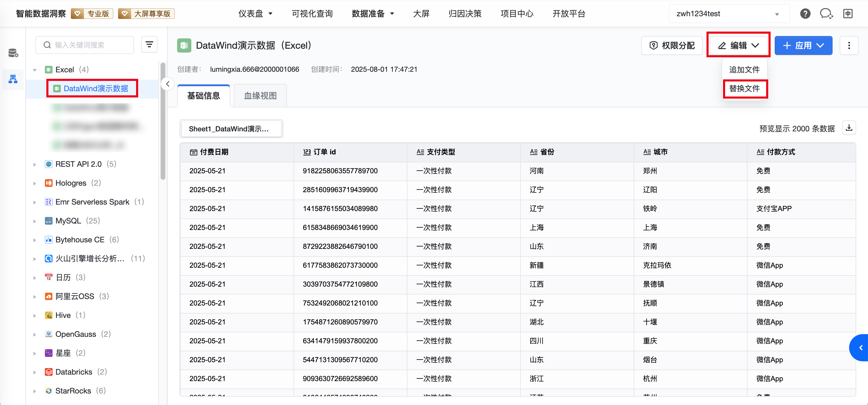
Task: Select the dataset hierarchy sidebar icon
Action: coord(13,79)
